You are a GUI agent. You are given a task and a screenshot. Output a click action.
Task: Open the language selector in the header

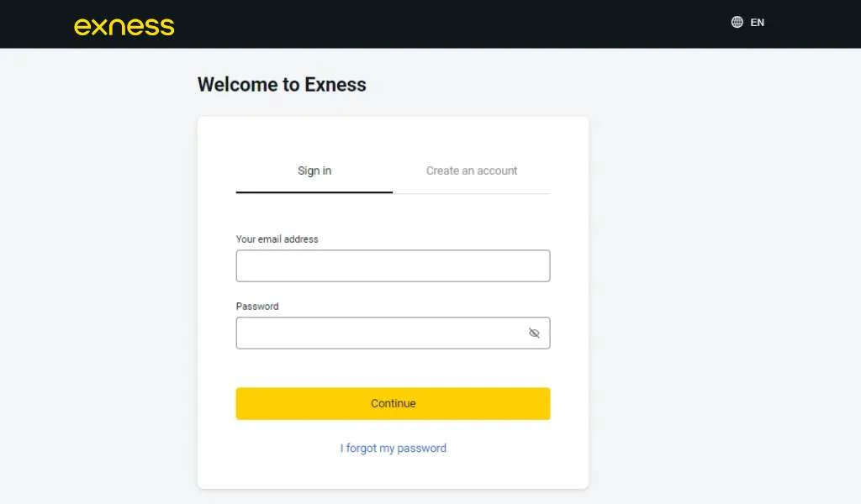(x=747, y=23)
